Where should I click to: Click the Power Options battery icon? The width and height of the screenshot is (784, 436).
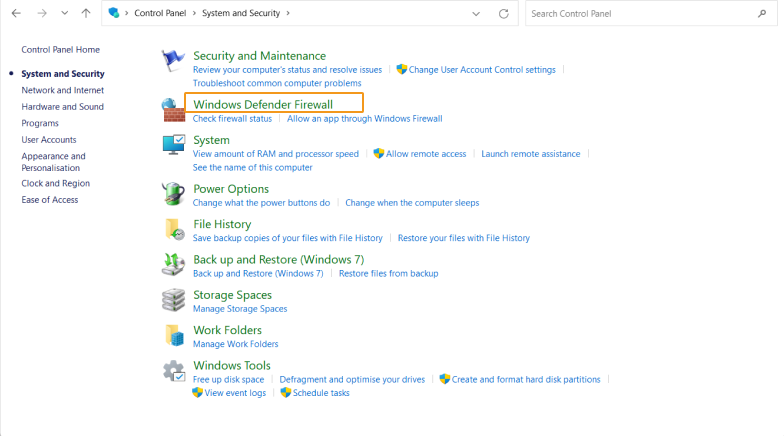pos(174,194)
